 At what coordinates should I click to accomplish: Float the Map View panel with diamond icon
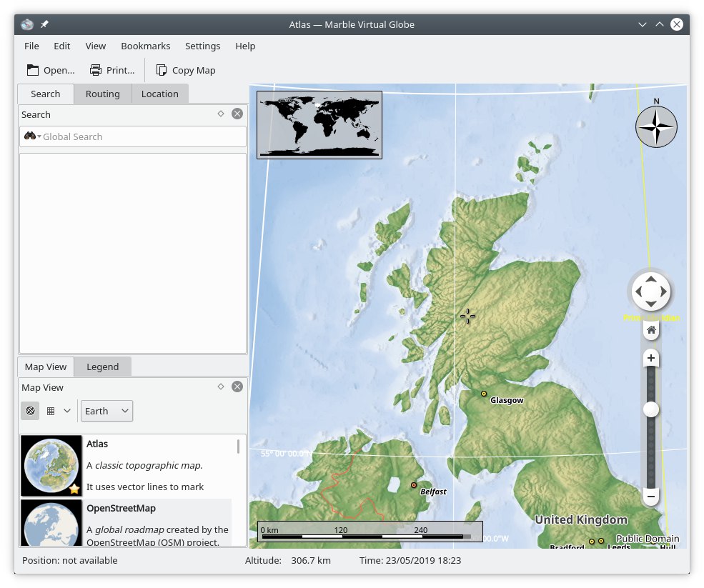[x=220, y=387]
